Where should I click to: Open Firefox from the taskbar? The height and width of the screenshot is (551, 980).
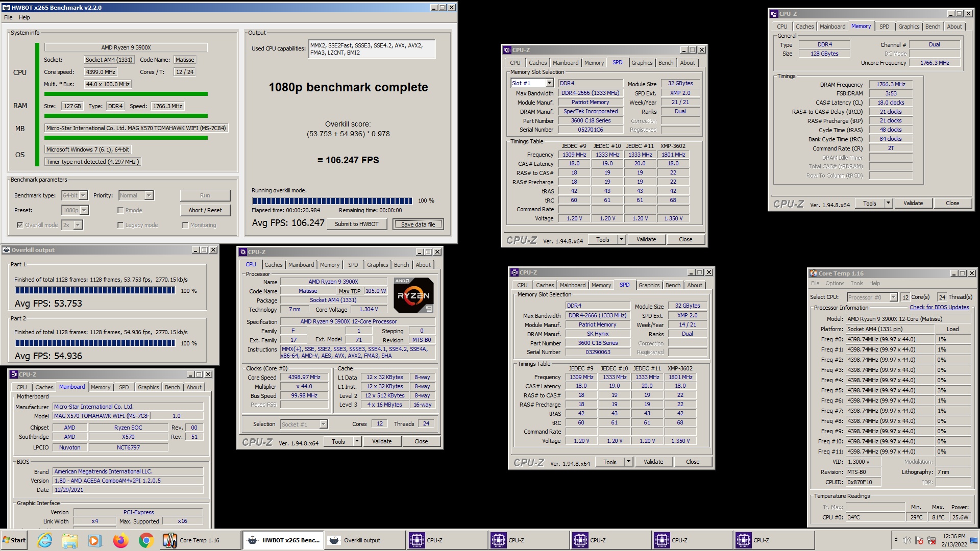121,540
